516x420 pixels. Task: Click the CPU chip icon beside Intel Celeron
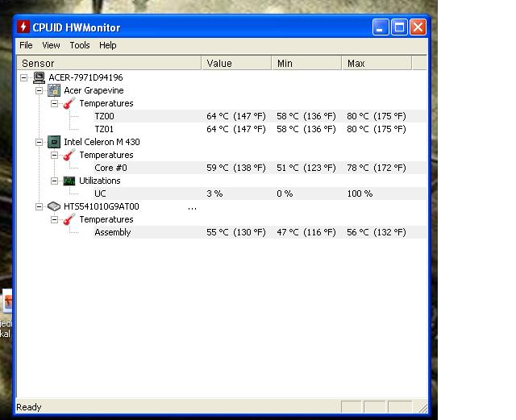(x=54, y=142)
